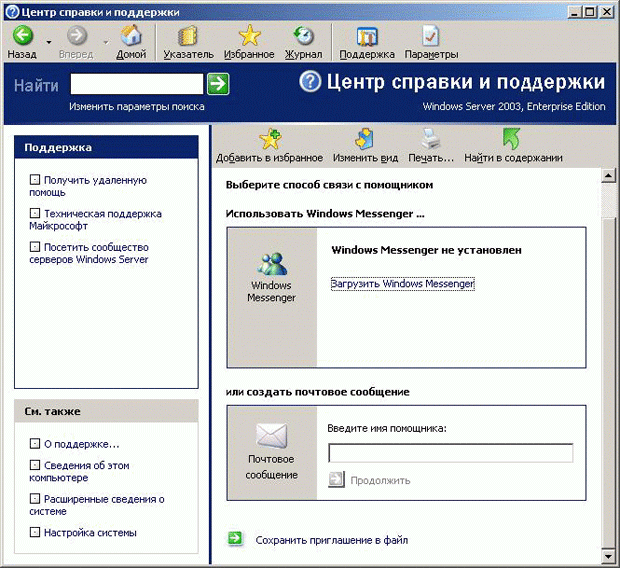Open the Поддержка toolbar icon
This screenshot has width=620, height=568.
pos(367,36)
